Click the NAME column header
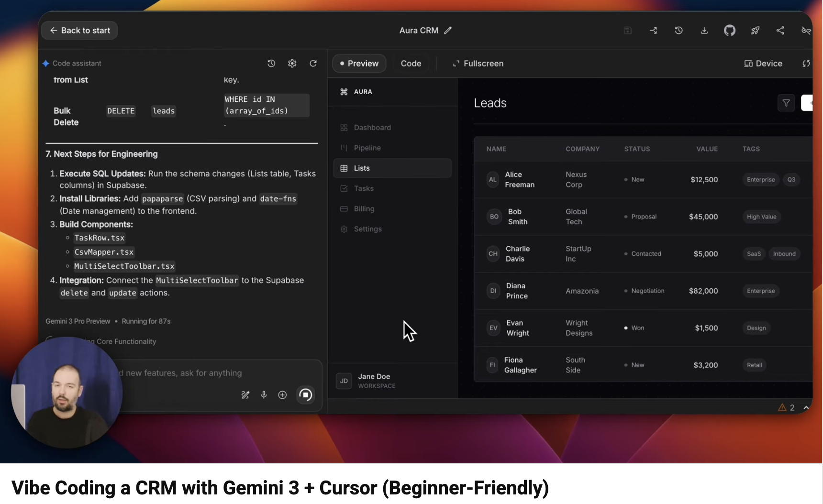The image size is (823, 504). coord(496,149)
